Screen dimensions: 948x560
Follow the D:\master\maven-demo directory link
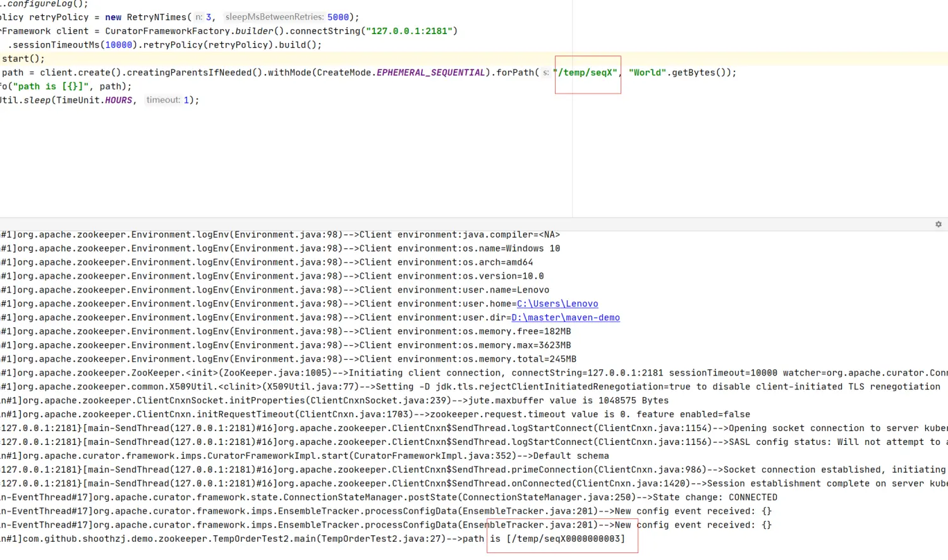565,318
